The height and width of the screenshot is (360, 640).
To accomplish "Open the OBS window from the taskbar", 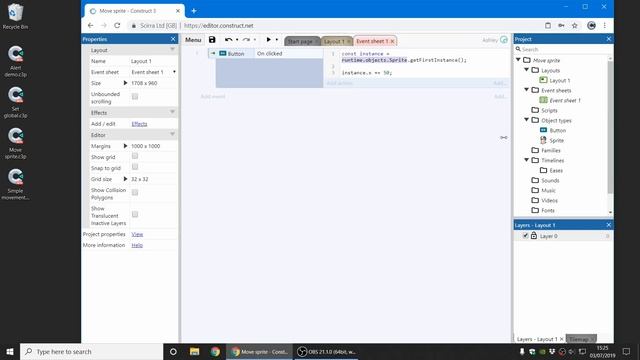I will 326,351.
